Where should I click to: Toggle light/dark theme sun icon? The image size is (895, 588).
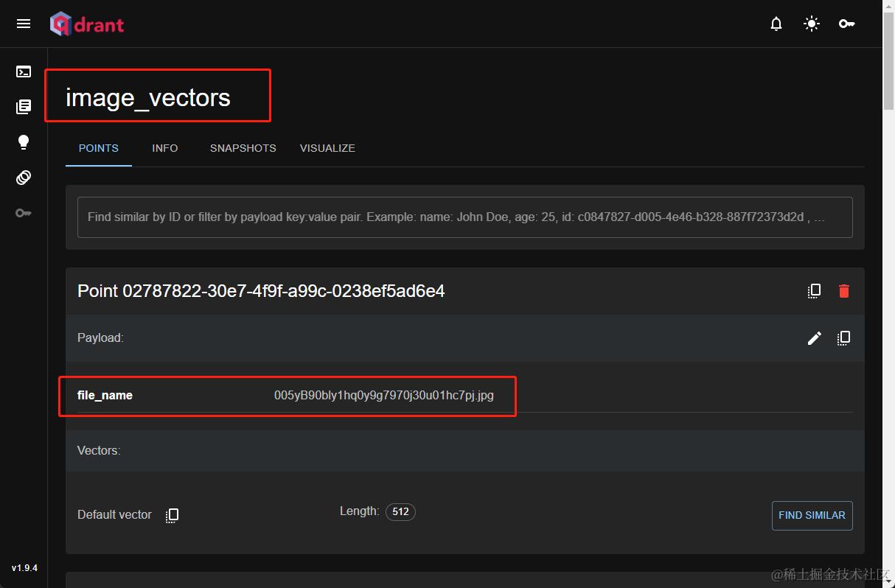coord(812,24)
